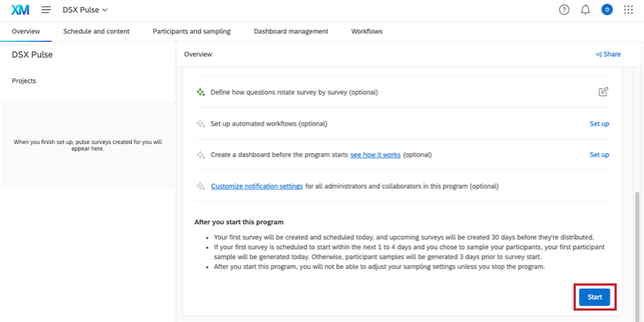Click Set up for dashboard creation

599,155
